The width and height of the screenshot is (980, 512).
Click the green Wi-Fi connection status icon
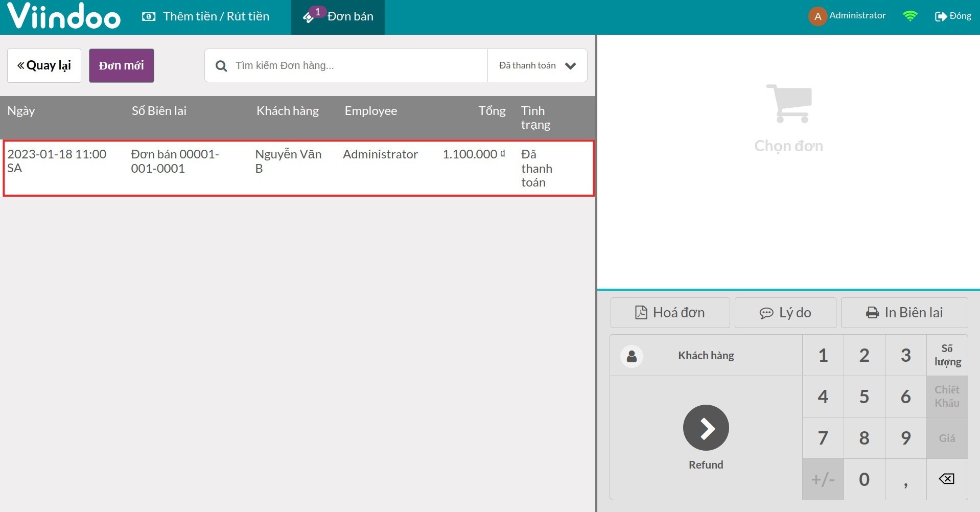pos(909,16)
